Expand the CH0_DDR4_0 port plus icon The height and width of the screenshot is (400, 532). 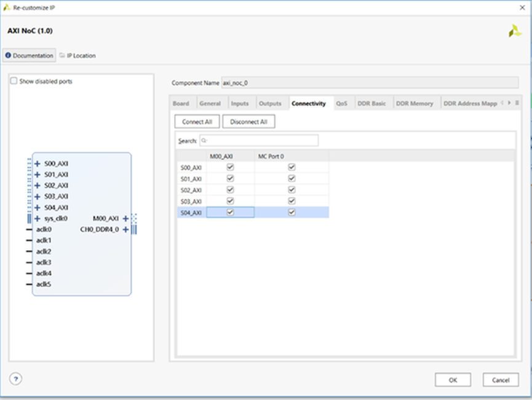(x=125, y=229)
